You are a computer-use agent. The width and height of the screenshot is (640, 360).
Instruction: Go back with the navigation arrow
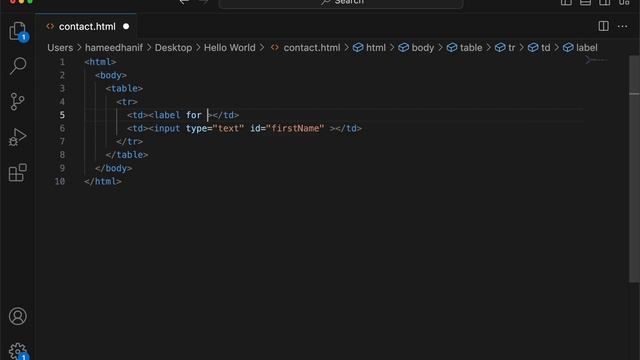click(x=184, y=2)
